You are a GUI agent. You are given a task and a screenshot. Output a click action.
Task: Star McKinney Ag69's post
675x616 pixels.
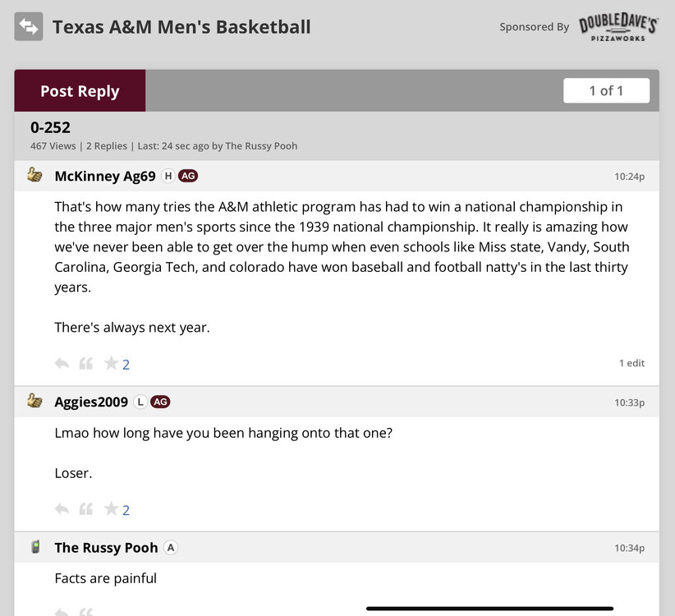[111, 363]
